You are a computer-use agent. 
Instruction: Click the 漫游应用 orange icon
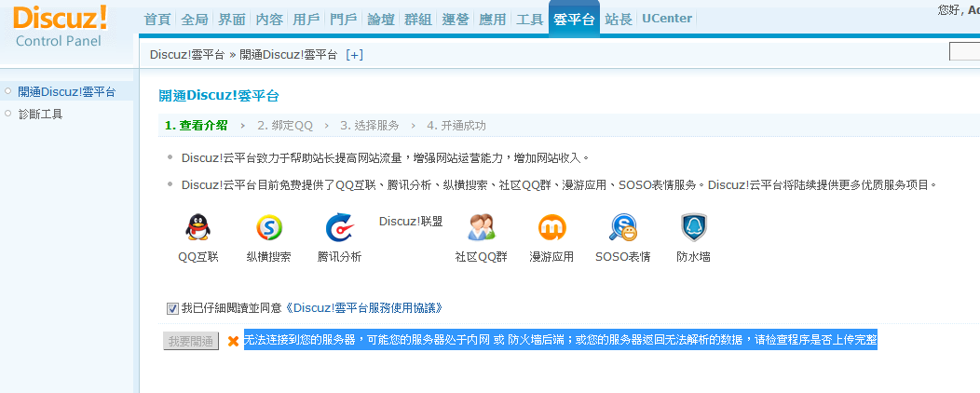pyautogui.click(x=551, y=227)
